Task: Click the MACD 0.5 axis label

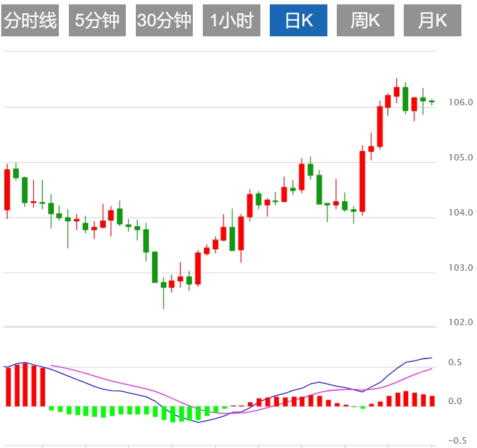Action: click(455, 362)
